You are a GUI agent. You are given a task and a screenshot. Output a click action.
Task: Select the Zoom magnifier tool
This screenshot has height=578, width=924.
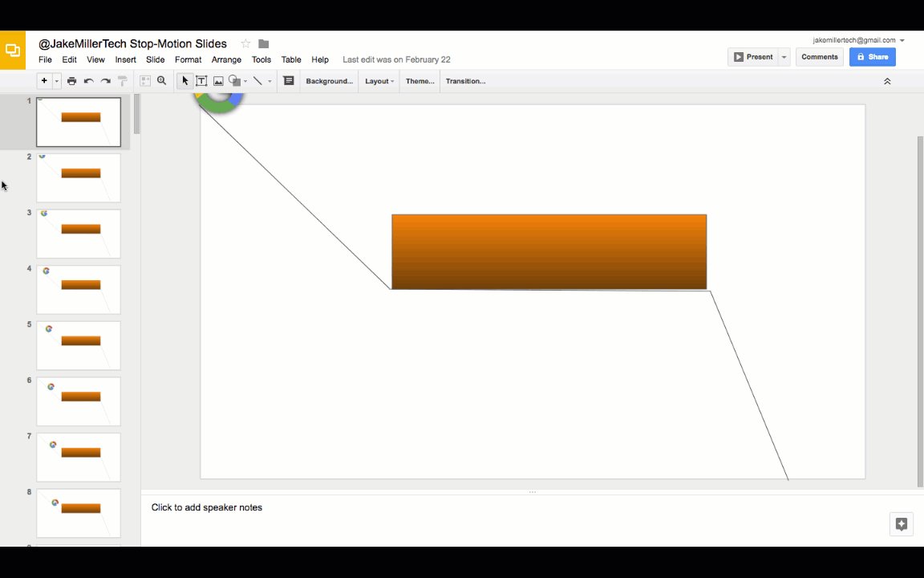tap(161, 81)
